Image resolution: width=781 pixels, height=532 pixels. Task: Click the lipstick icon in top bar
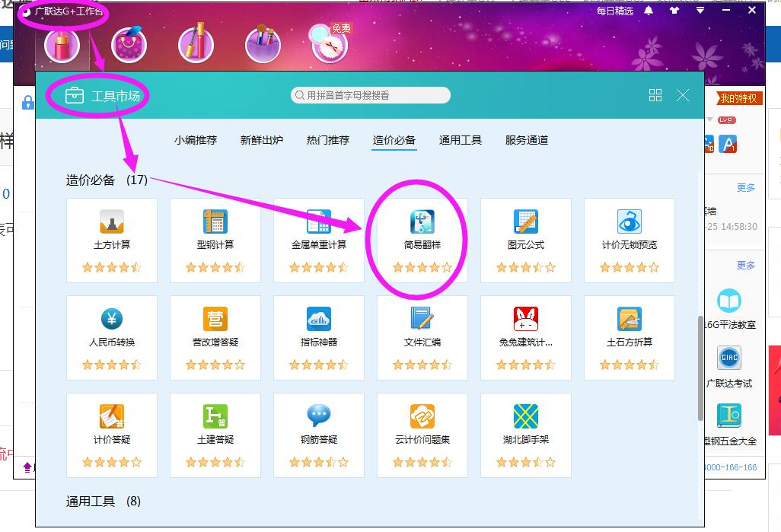click(62, 46)
